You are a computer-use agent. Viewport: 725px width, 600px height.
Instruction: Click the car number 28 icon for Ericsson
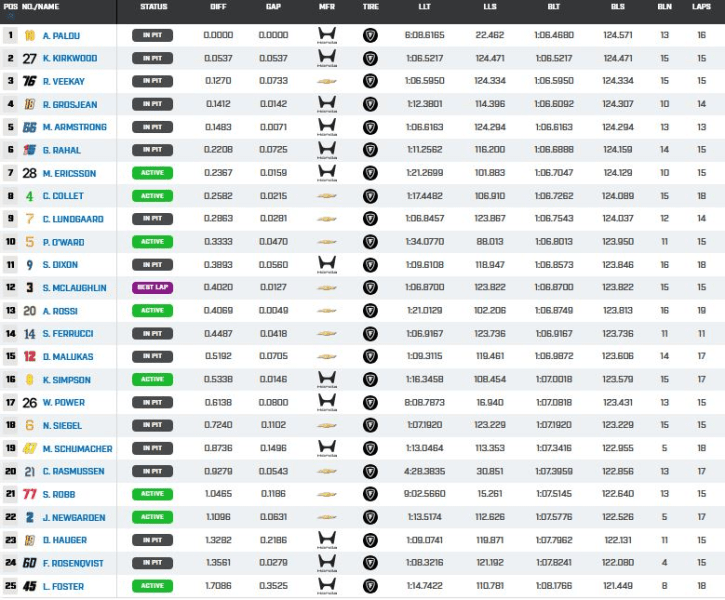[x=30, y=173]
